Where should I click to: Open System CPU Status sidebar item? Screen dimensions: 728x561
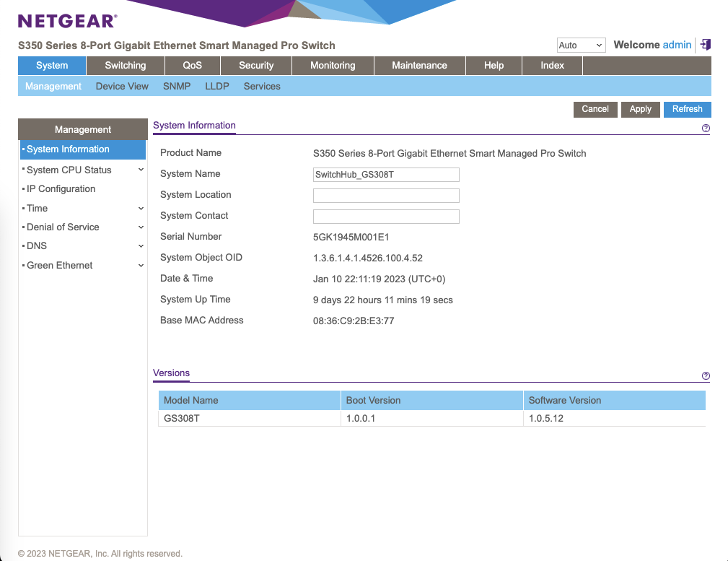[x=69, y=170]
